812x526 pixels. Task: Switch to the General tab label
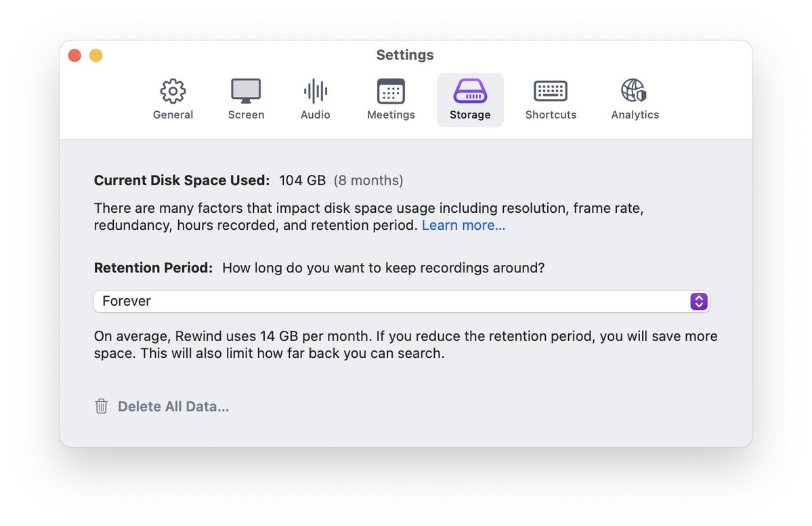point(173,115)
